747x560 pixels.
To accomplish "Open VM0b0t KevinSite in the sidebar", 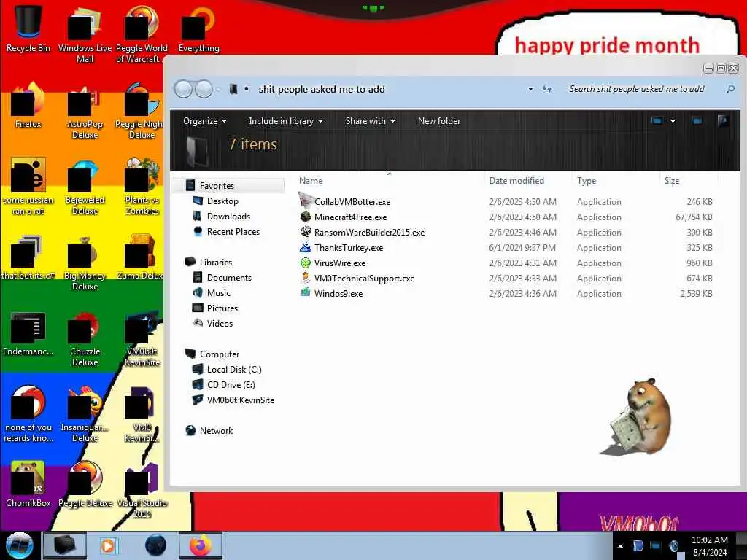I will coord(240,400).
